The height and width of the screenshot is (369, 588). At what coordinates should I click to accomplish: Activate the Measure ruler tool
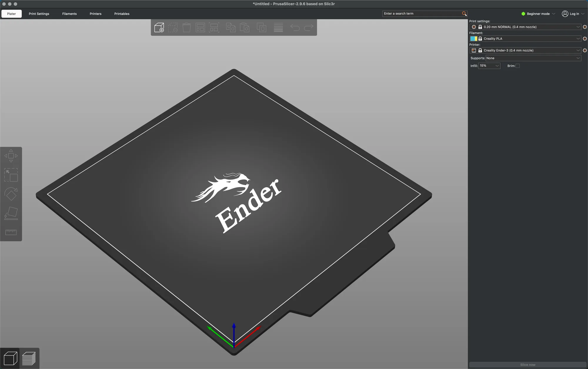pyautogui.click(x=11, y=232)
